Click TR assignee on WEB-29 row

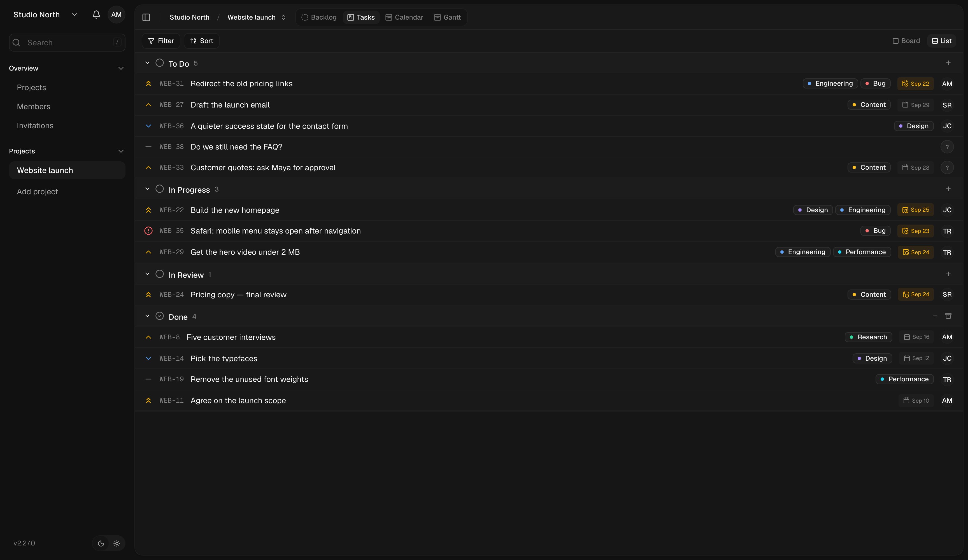click(947, 252)
